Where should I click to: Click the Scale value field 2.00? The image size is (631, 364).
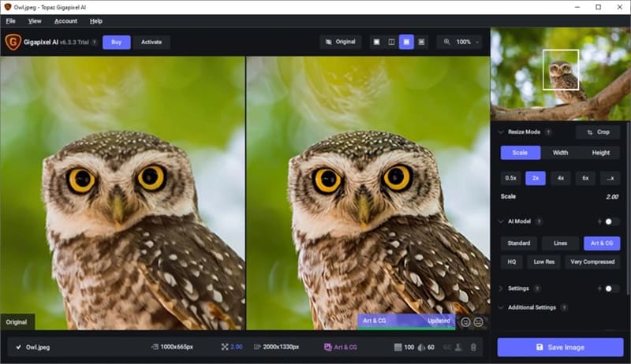click(x=612, y=197)
